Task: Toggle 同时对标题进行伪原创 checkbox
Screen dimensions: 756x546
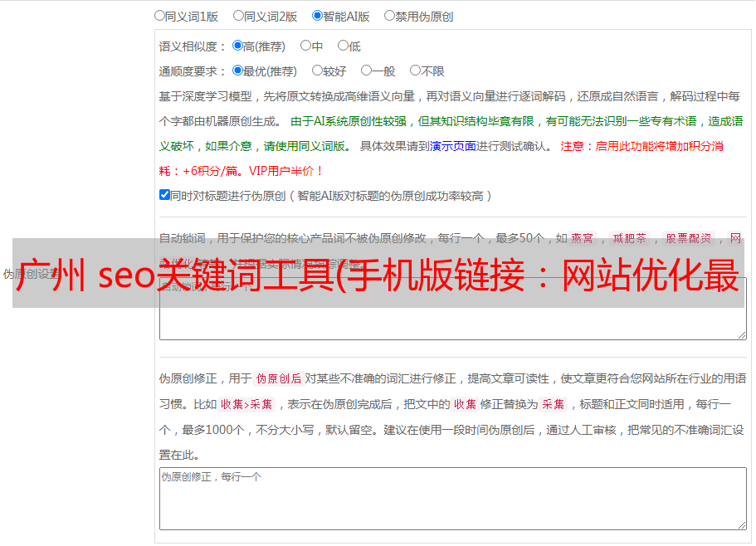Action: 164,195
